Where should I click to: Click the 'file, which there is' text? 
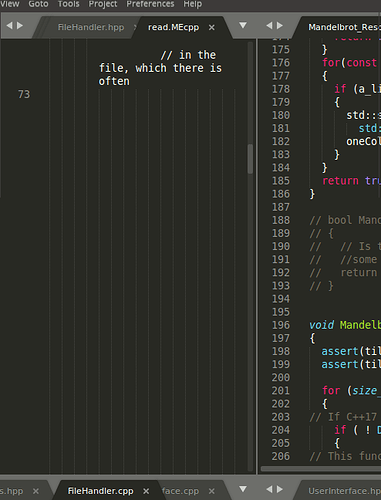coord(160,68)
